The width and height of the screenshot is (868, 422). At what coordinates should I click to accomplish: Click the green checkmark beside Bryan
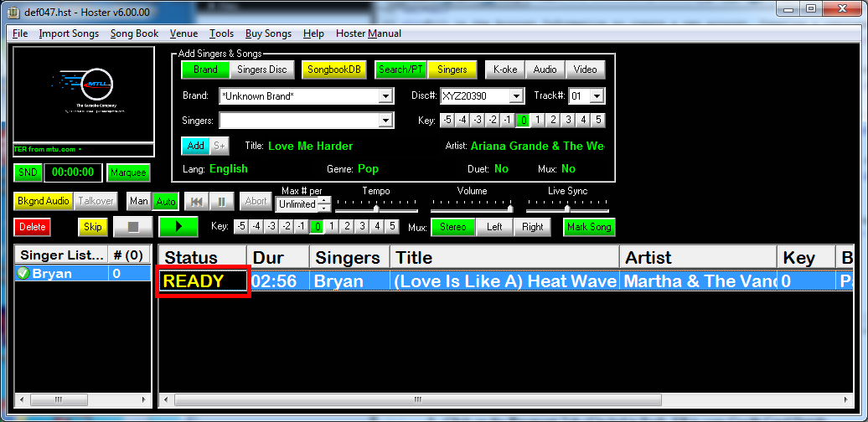coord(23,274)
